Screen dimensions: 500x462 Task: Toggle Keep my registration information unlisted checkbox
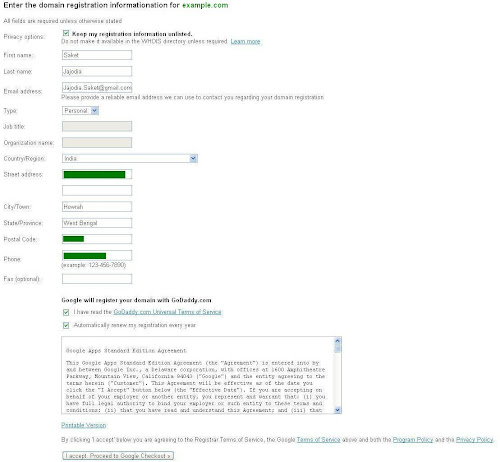pos(66,33)
